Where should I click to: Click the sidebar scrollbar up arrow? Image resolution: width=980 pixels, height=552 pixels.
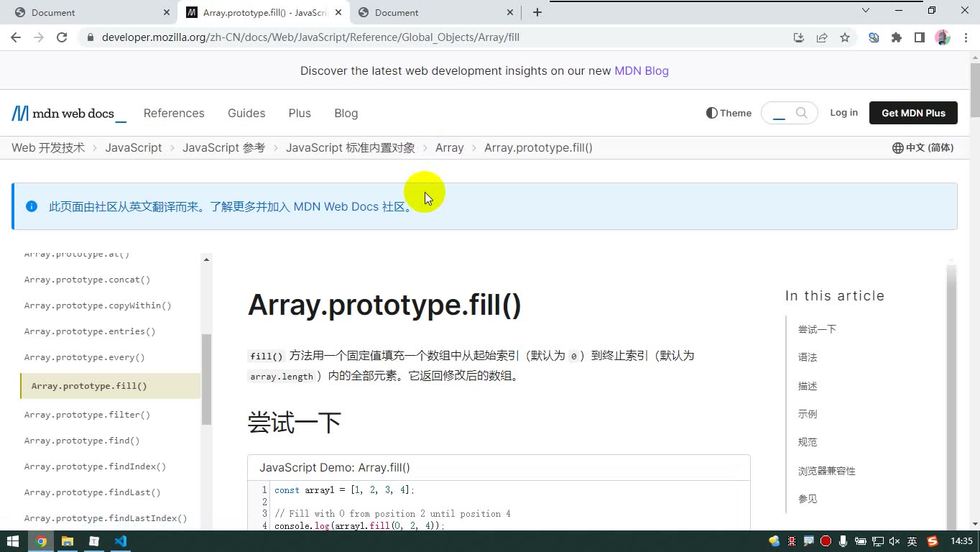click(206, 259)
